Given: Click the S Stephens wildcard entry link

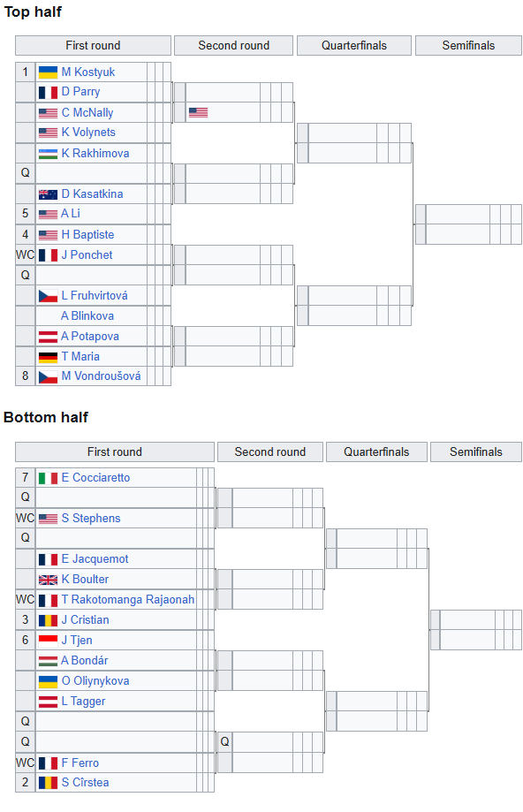Looking at the screenshot, I should [91, 519].
